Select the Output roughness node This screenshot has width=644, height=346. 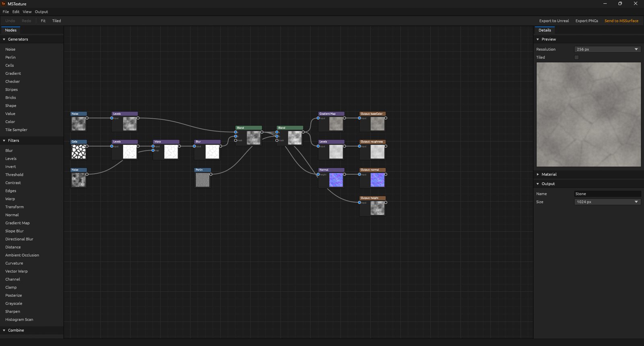click(372, 150)
